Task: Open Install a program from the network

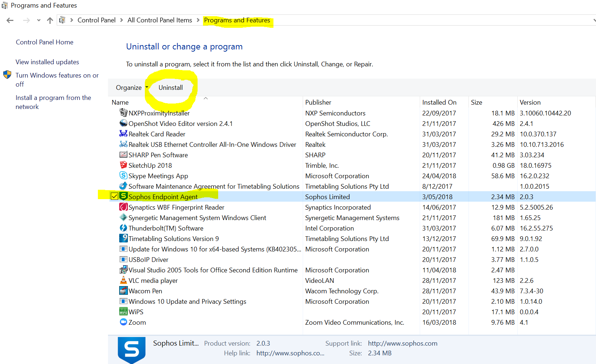Action: tap(53, 102)
